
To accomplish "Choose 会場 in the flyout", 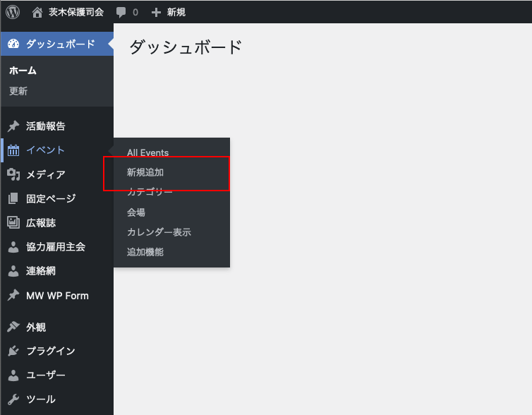I will coord(136,212).
